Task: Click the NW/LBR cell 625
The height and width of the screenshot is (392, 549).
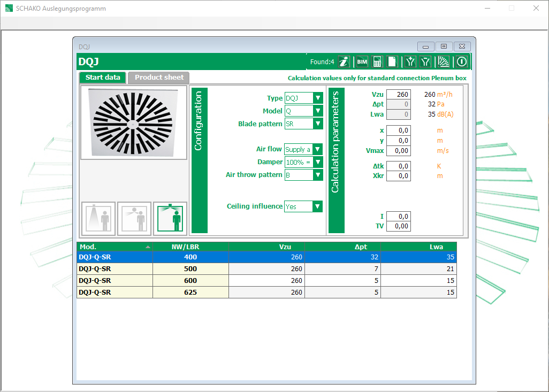Action: click(x=190, y=292)
